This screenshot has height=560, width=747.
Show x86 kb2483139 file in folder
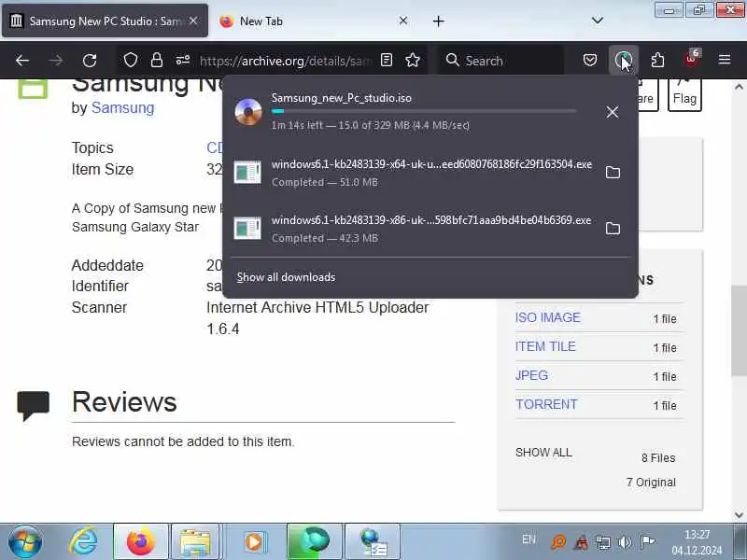[613, 228]
